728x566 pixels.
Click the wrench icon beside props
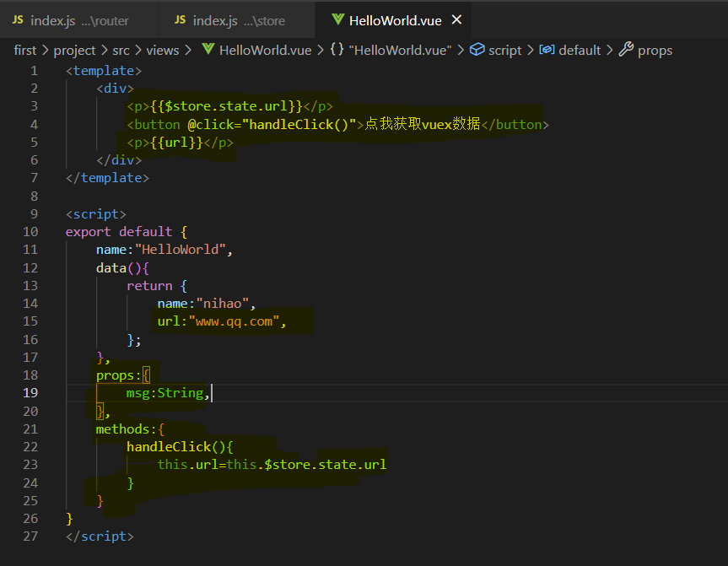click(626, 49)
